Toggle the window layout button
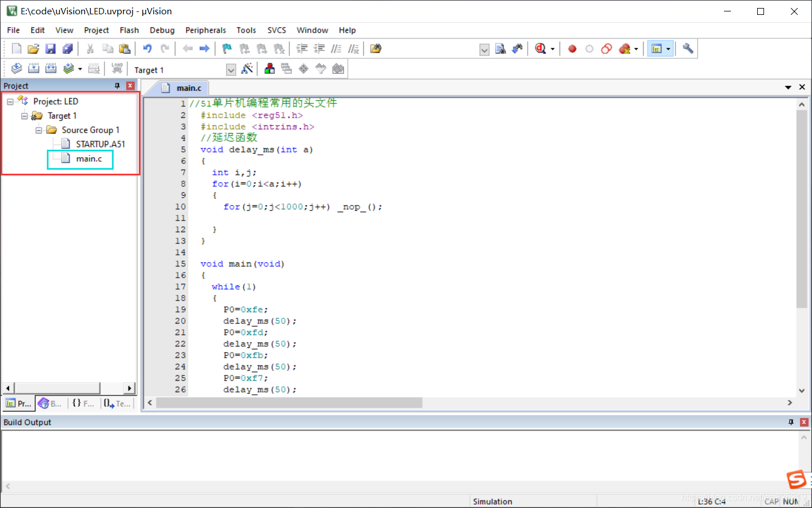Screen dimensions: 812x508 click(656, 49)
